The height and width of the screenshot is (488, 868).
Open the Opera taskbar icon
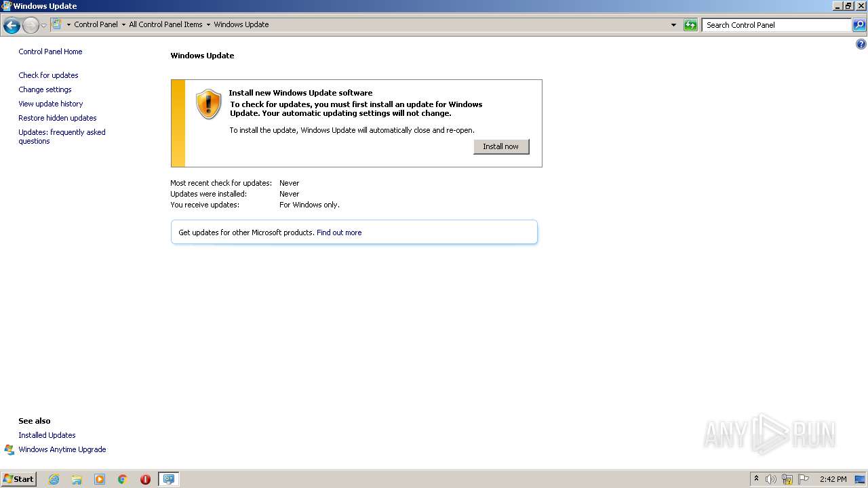tap(145, 479)
